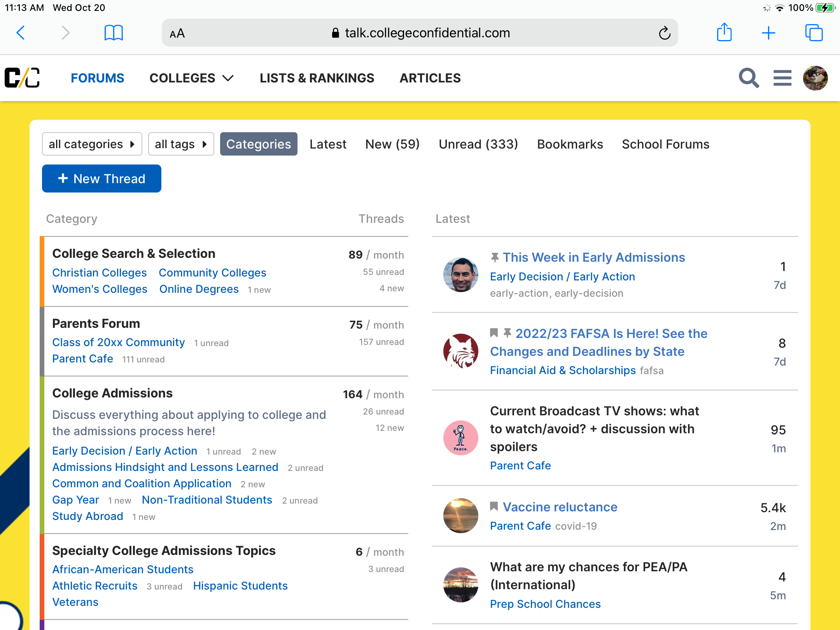This screenshot has height=630, width=840.
Task: Show all open tabs overview icon
Action: pyautogui.click(x=814, y=33)
